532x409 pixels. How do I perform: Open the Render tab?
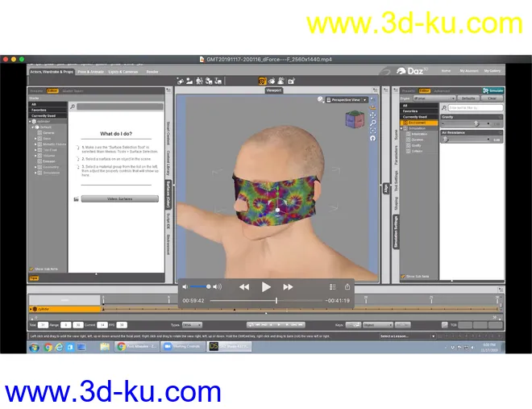152,72
